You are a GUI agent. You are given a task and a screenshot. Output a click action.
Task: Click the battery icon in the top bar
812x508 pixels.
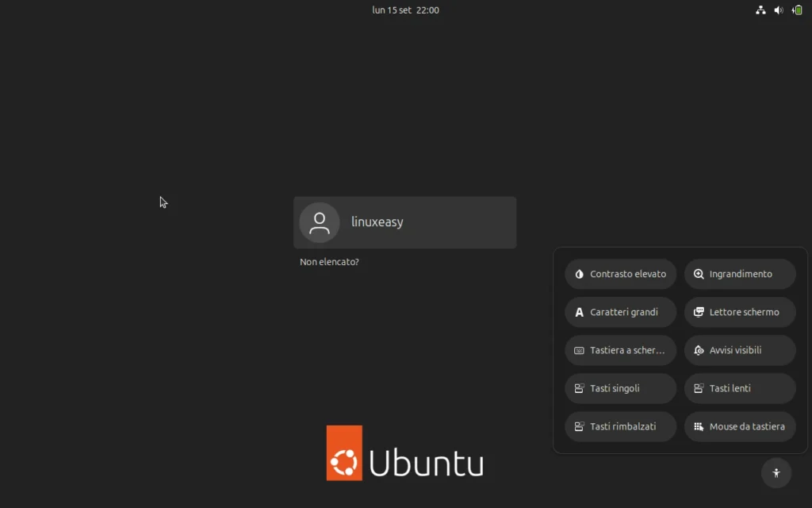(x=796, y=10)
